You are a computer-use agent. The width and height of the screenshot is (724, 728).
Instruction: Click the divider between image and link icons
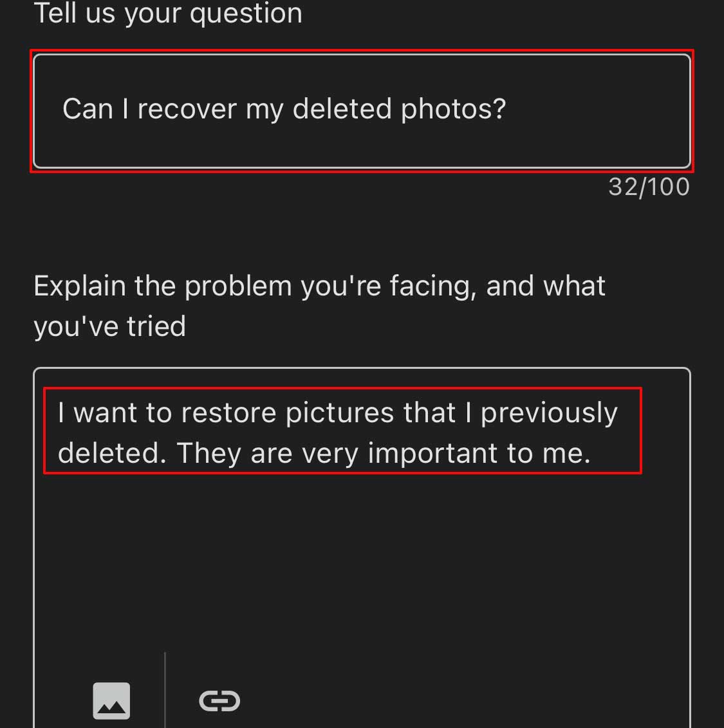[x=165, y=690]
